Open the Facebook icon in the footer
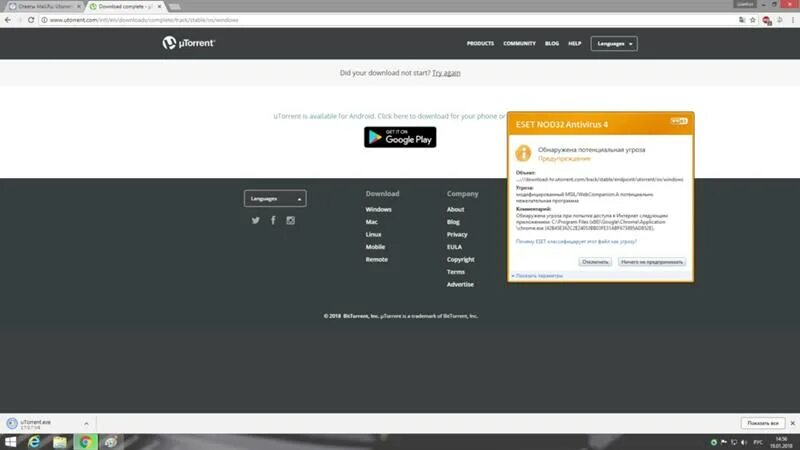Viewport: 800px width, 450px height. click(273, 220)
